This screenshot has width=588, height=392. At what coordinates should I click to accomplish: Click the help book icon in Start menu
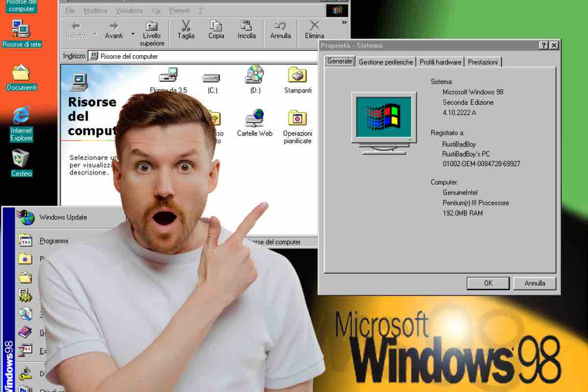[x=25, y=332]
